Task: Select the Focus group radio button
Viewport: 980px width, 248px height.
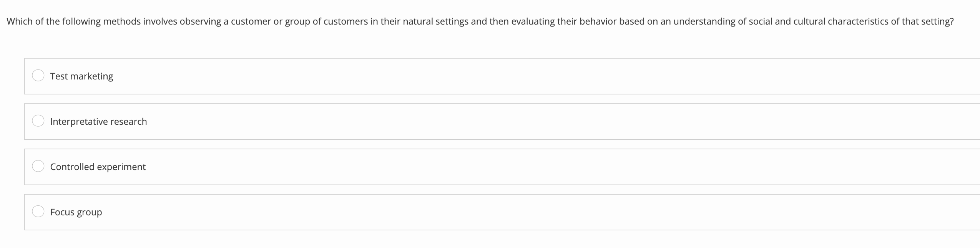Action: [x=39, y=212]
